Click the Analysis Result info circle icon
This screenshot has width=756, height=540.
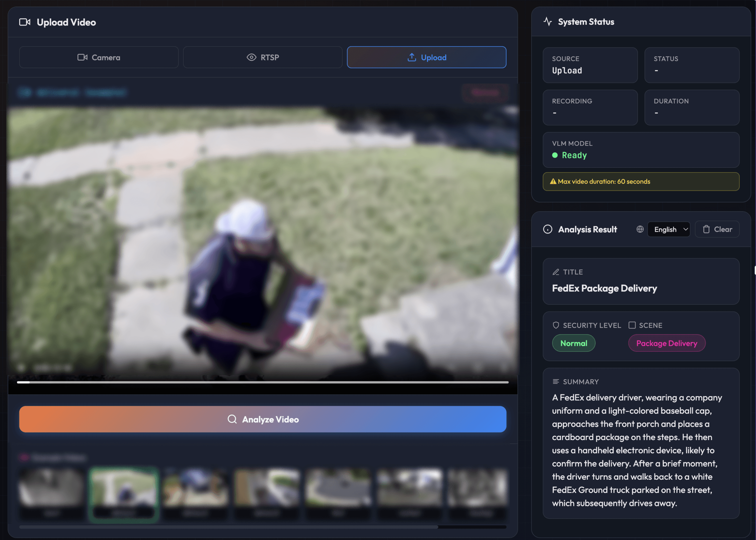[547, 229]
